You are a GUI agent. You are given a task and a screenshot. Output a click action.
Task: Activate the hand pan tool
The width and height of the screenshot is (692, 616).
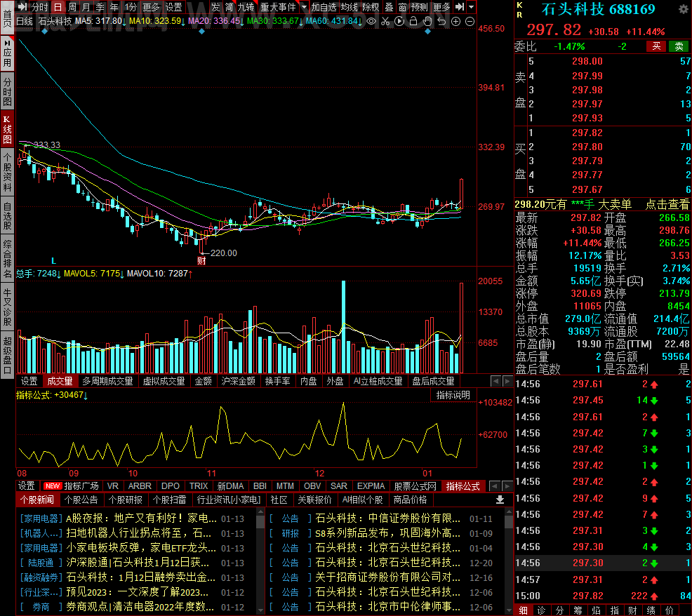coord(427,21)
